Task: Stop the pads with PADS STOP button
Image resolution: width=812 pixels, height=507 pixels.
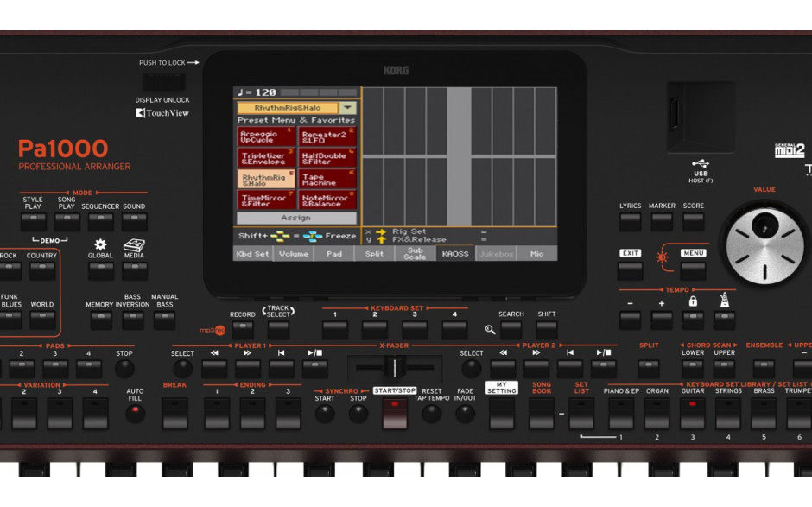Action: (124, 369)
